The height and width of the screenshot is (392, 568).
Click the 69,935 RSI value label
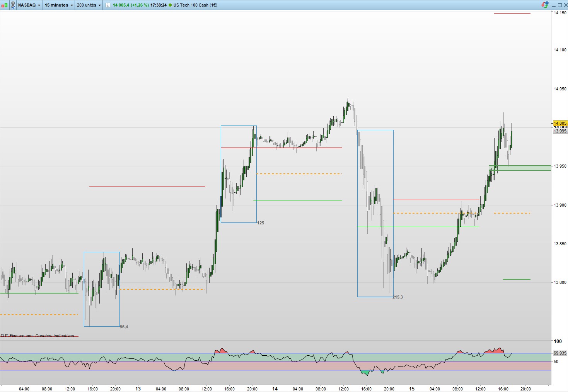coord(560,353)
